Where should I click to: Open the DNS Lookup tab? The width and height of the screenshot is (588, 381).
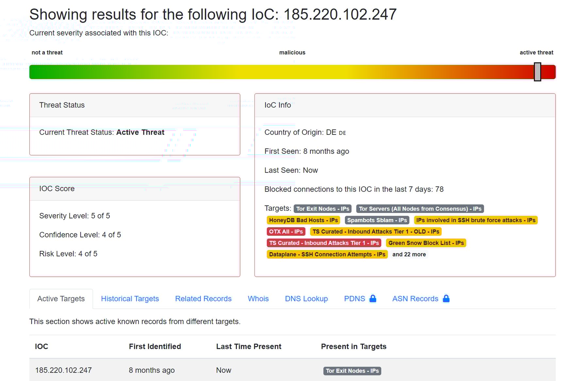coord(306,299)
